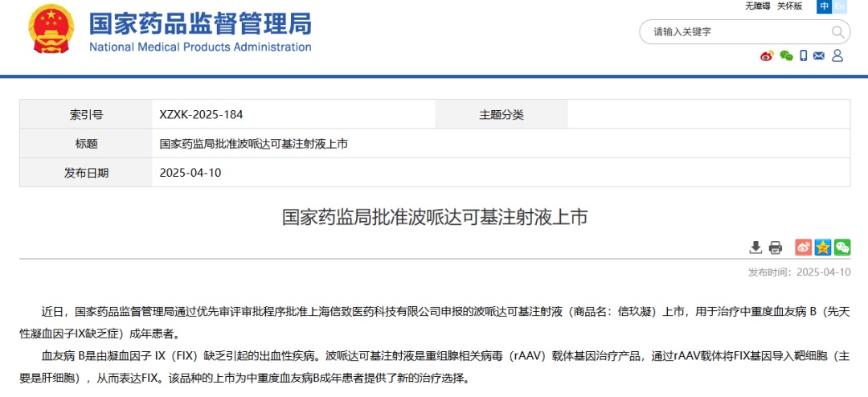Viewport: 868px width, 397px height.
Task: Print the article with the printer icon
Action: 776,247
